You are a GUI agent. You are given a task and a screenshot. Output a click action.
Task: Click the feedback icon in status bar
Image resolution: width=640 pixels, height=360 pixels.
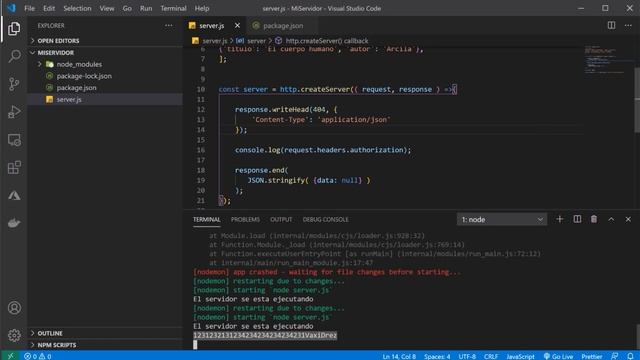pos(614,356)
